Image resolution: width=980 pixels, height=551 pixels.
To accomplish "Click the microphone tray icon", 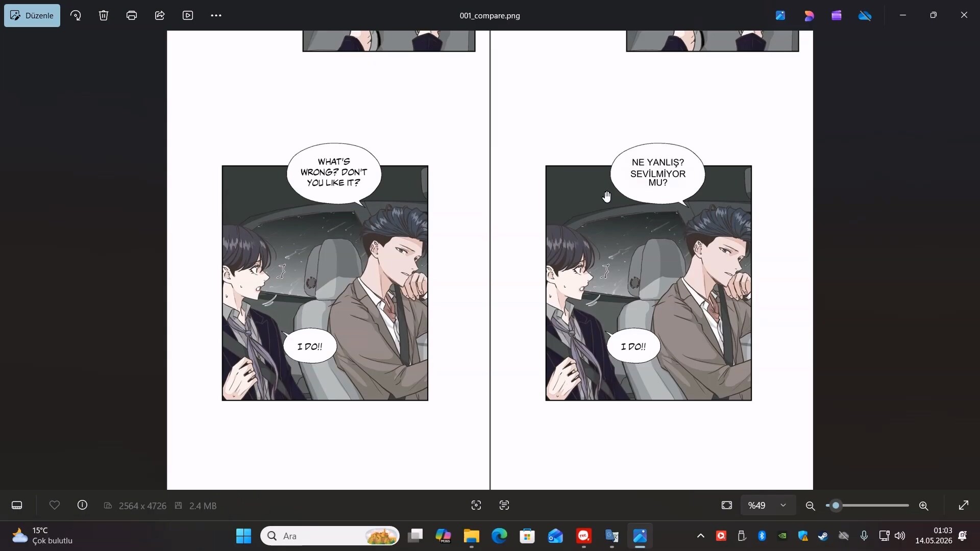I will point(864,536).
